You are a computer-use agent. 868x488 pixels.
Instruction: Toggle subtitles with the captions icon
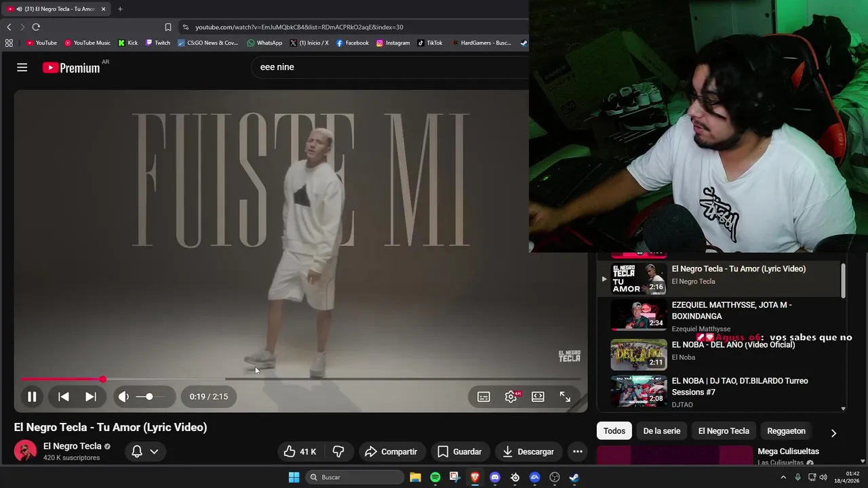484,396
